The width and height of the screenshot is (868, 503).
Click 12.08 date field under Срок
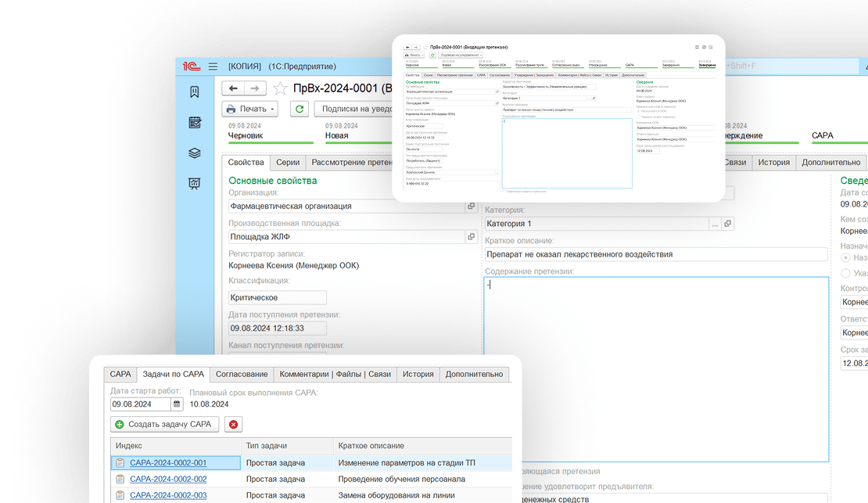click(x=854, y=364)
